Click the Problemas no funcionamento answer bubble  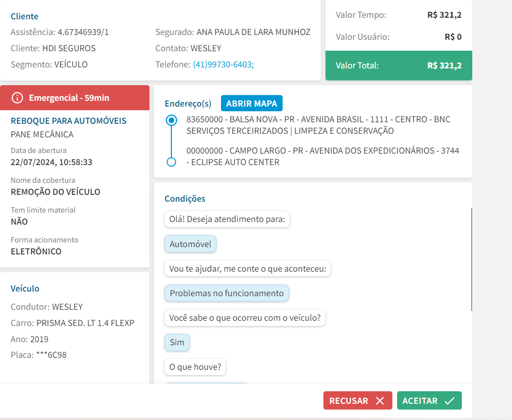pyautogui.click(x=226, y=293)
